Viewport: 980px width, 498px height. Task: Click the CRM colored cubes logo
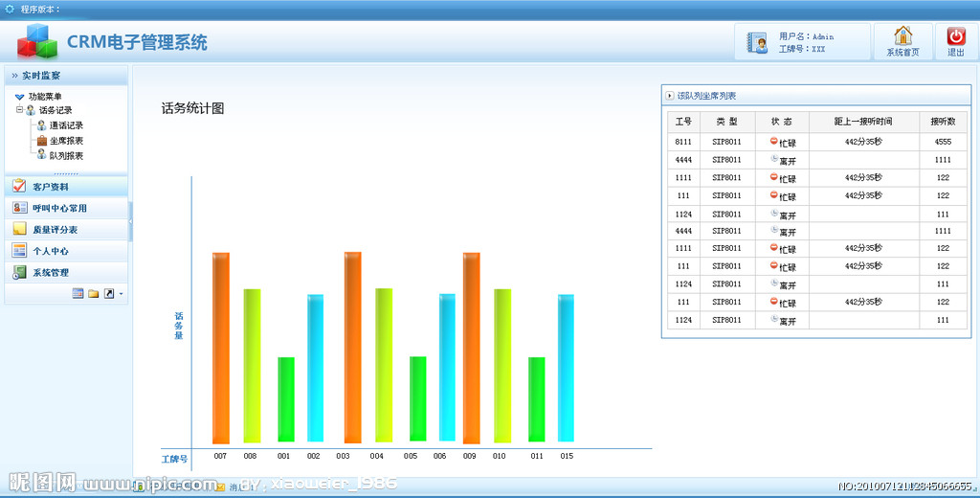pyautogui.click(x=36, y=41)
